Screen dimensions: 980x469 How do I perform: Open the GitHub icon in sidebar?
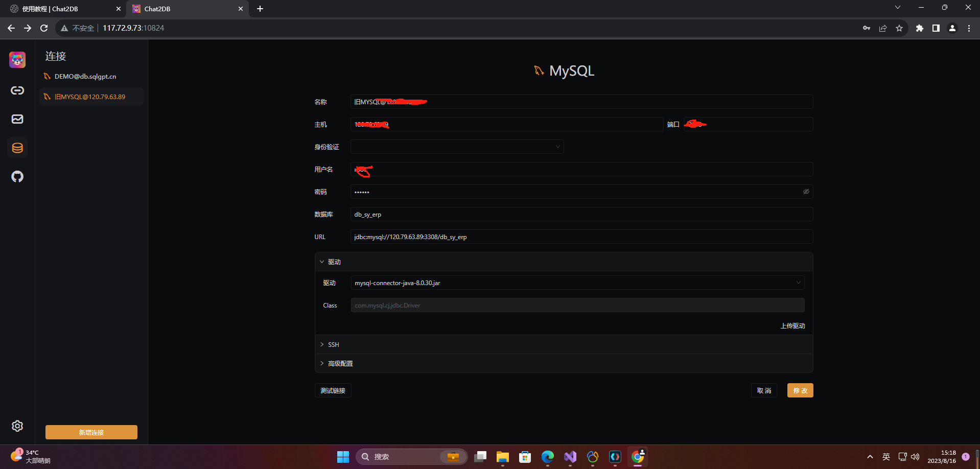17,177
